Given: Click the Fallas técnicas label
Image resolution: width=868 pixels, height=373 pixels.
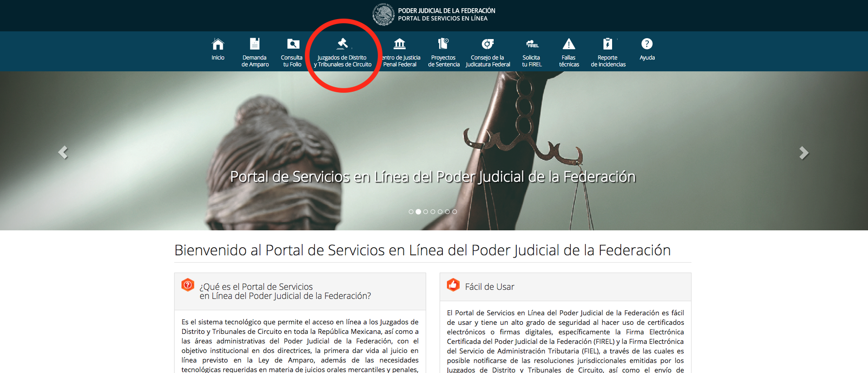Looking at the screenshot, I should point(569,61).
